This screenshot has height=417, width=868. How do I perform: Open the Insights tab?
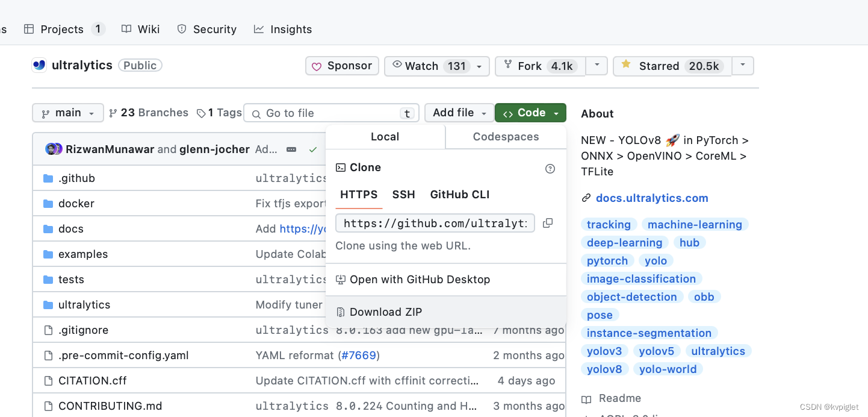click(283, 29)
